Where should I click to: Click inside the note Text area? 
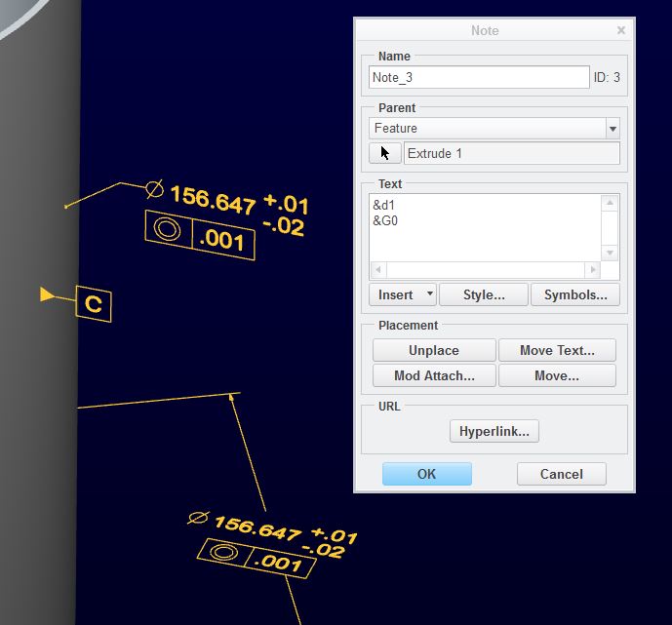click(485, 227)
